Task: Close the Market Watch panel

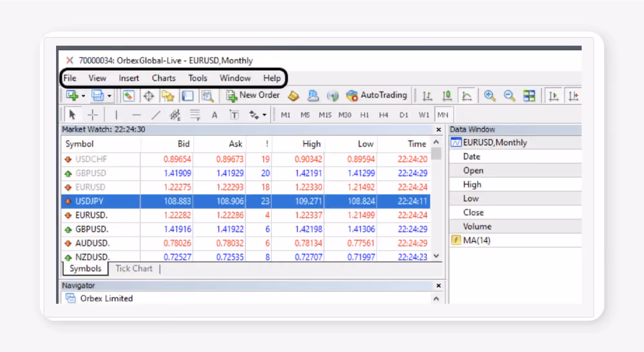Action: (439, 129)
